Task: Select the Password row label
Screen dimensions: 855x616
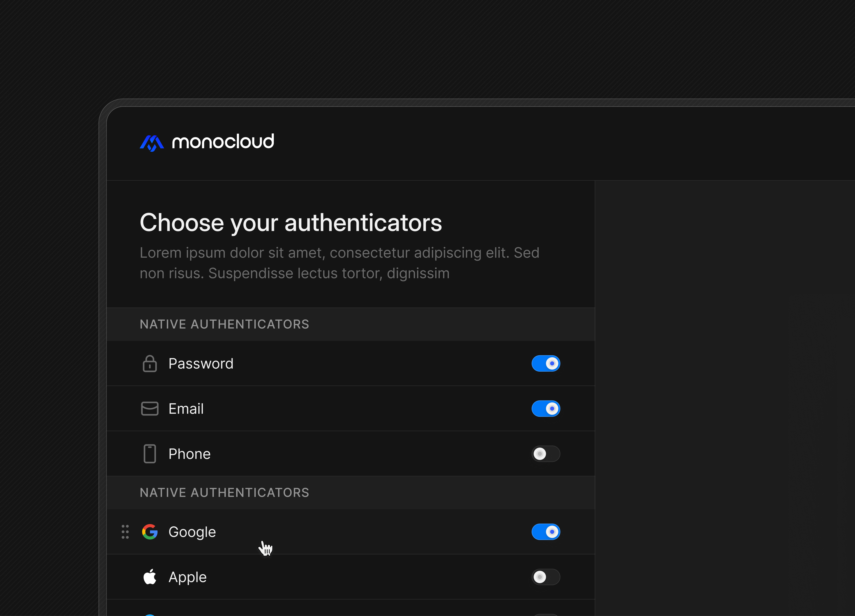Action: click(x=201, y=364)
